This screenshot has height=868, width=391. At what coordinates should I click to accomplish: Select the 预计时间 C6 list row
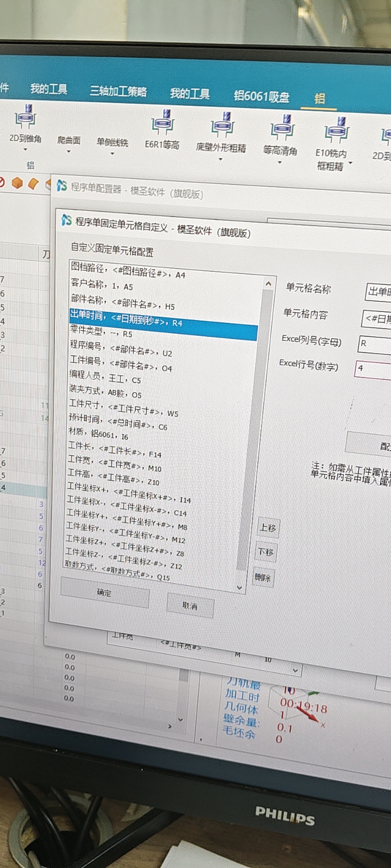tap(118, 423)
